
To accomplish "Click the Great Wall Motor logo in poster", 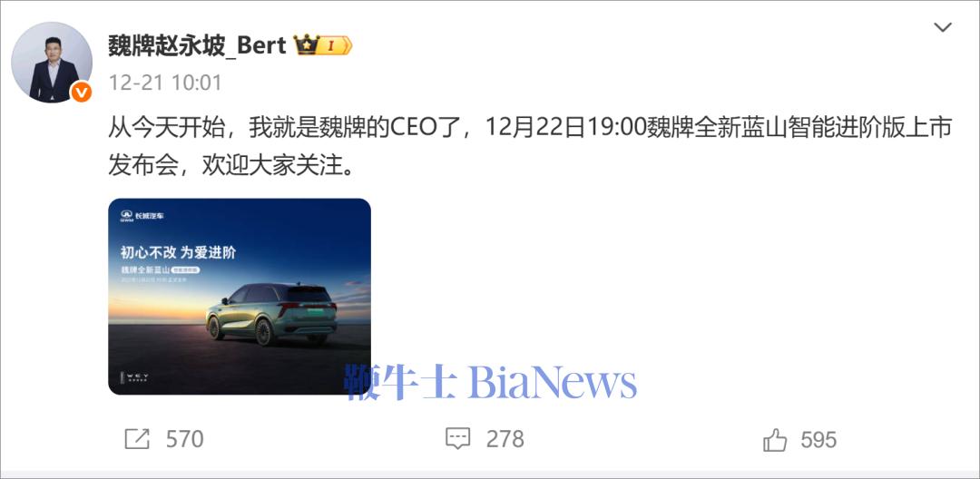I will [x=142, y=216].
